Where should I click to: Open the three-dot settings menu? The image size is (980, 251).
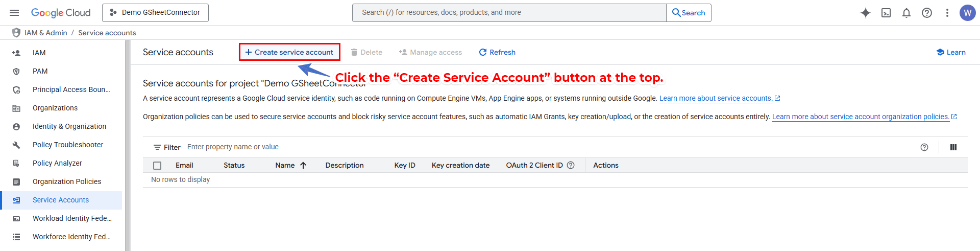click(947, 13)
